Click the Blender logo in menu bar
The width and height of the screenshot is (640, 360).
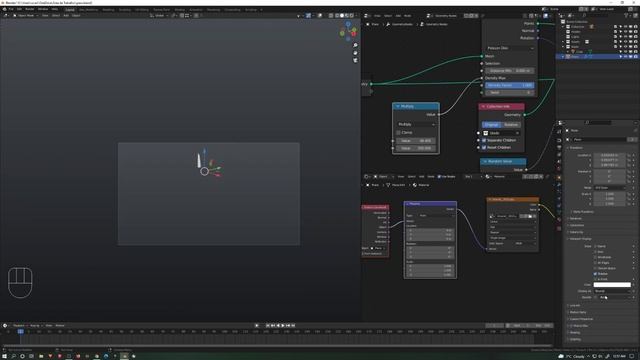[x=4, y=9]
